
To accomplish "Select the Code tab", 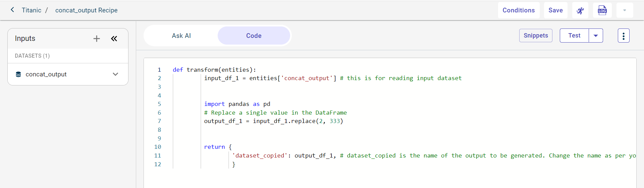I will point(254,36).
